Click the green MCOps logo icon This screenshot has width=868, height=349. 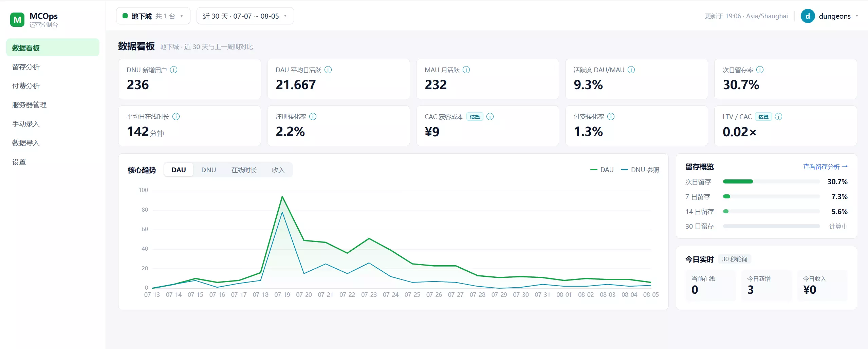17,20
